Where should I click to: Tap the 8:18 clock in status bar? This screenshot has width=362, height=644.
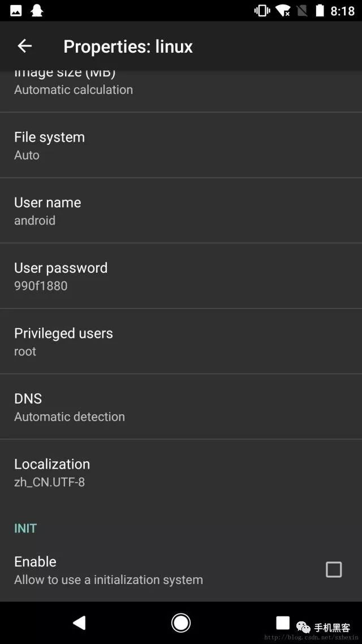343,11
